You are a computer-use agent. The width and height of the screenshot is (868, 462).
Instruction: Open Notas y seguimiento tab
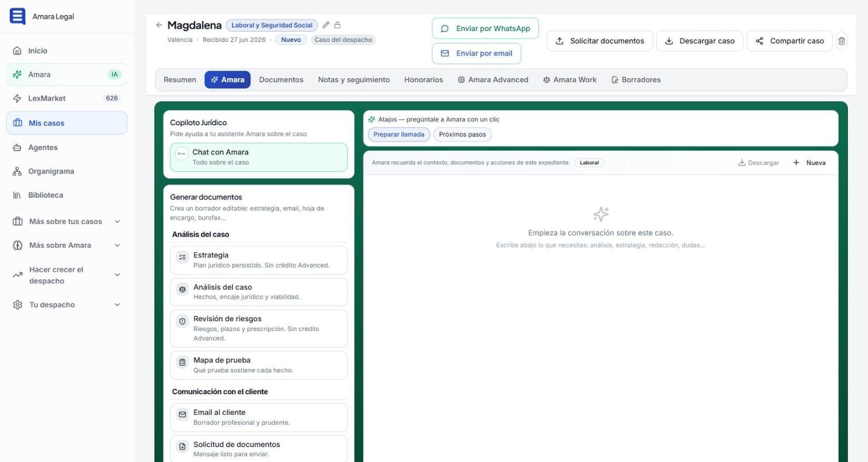(x=354, y=80)
